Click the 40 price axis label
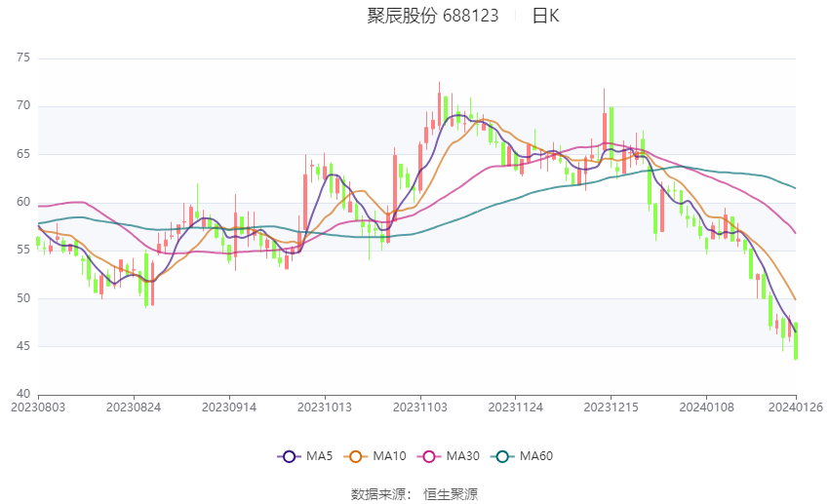This screenshot has width=829, height=504. click(x=23, y=394)
